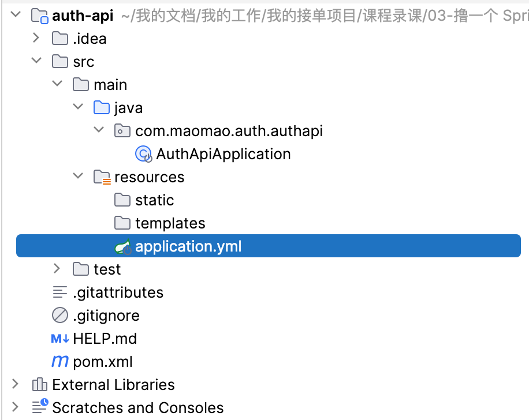Click the .gitignore file icon
The width and height of the screenshot is (529, 420).
(x=60, y=316)
